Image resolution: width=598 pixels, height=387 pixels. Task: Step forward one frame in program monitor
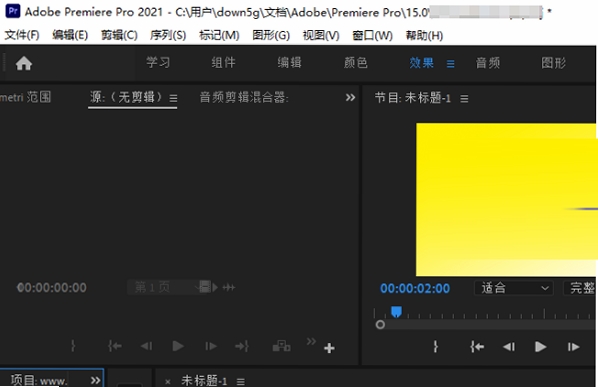[573, 347]
